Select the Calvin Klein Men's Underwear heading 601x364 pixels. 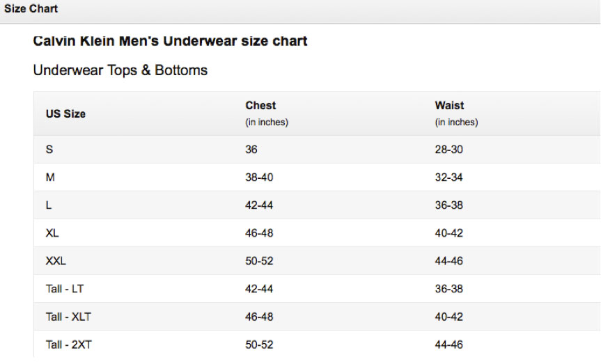(170, 41)
